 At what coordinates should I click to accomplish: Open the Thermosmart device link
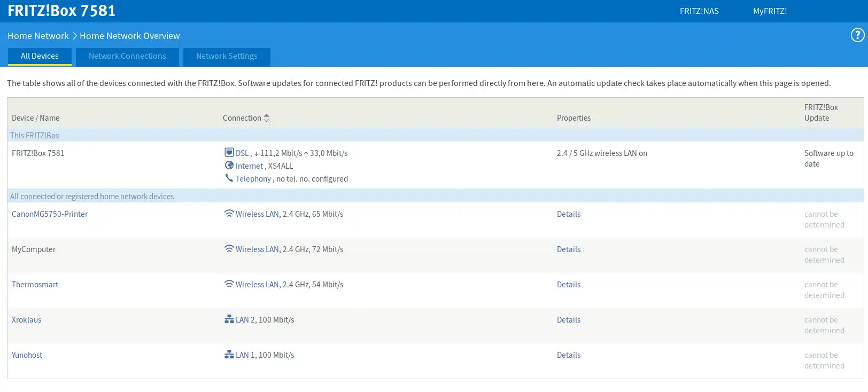[x=35, y=285]
